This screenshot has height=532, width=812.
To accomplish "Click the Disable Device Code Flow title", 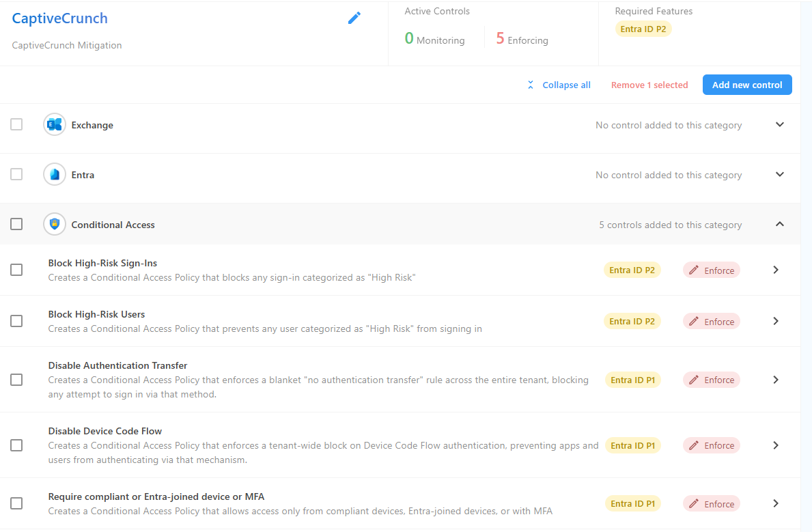I will coord(105,431).
